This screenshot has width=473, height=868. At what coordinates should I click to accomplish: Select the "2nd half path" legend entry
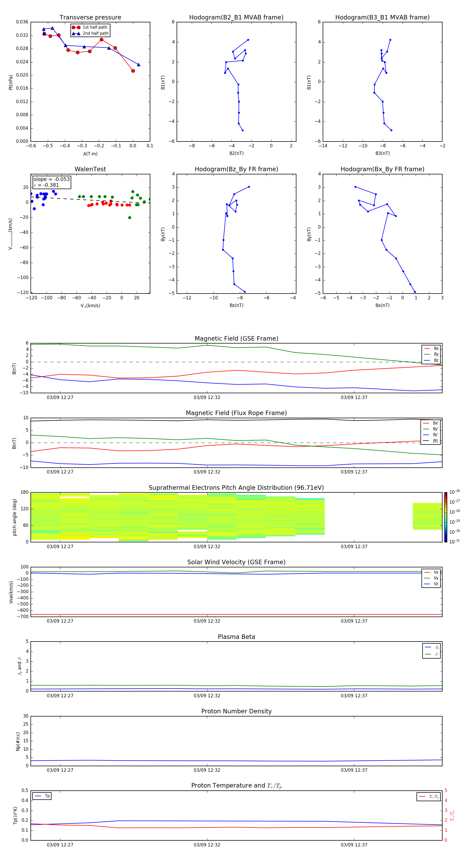point(91,33)
